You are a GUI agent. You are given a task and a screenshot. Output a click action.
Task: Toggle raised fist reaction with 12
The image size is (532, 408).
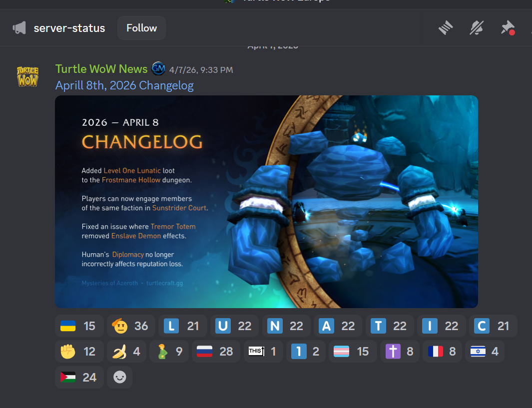tap(79, 352)
